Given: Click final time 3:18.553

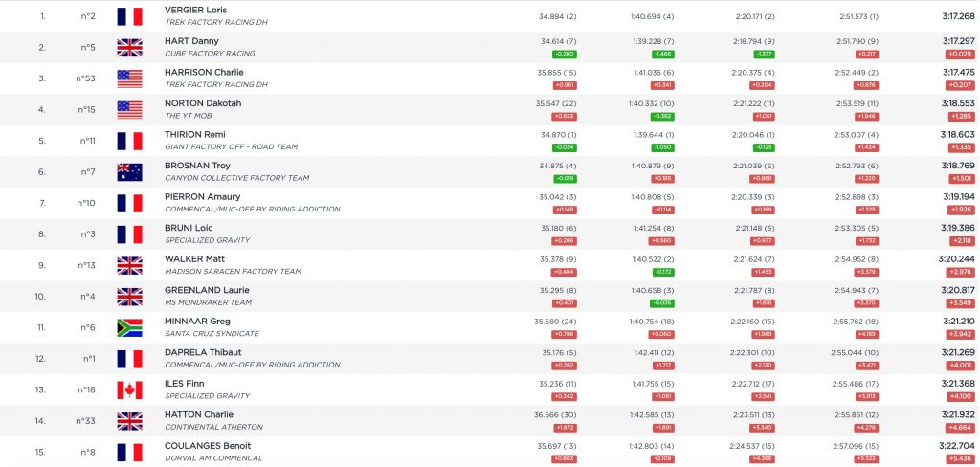Looking at the screenshot, I should click(x=958, y=103).
